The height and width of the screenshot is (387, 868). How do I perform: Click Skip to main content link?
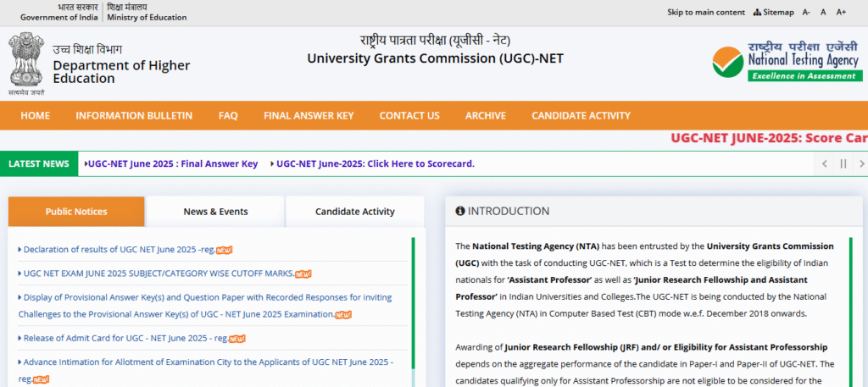pyautogui.click(x=706, y=12)
